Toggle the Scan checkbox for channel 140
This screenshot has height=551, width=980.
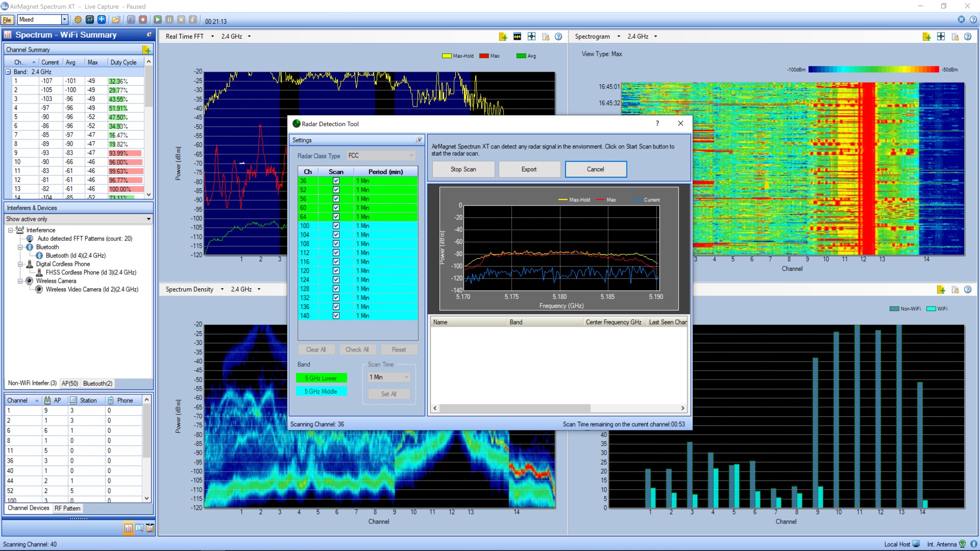pos(336,316)
